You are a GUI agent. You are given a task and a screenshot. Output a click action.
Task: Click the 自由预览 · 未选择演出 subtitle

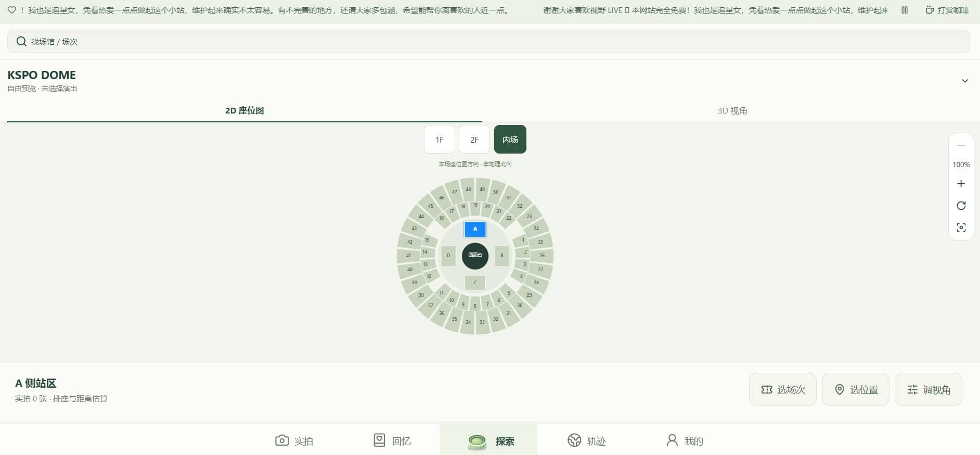[x=42, y=89]
